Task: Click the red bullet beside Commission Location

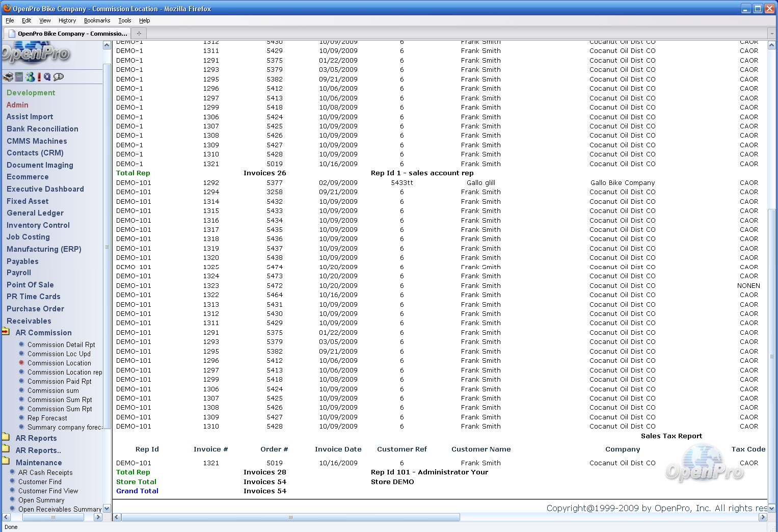Action: tap(21, 363)
